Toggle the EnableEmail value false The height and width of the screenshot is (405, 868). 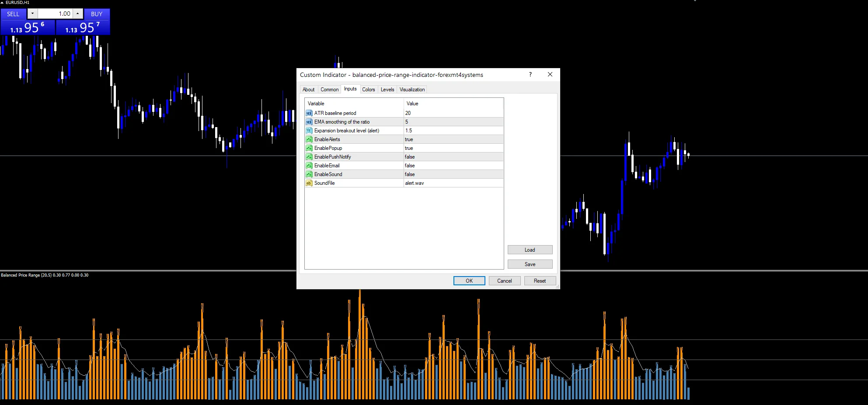(x=453, y=166)
